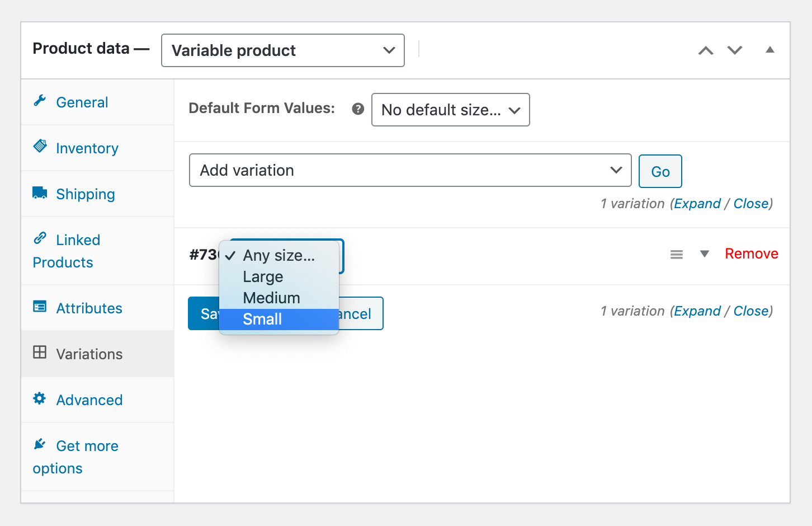Expand the variation row triangle toggle
Screen dimensions: 812x526
tap(705, 254)
